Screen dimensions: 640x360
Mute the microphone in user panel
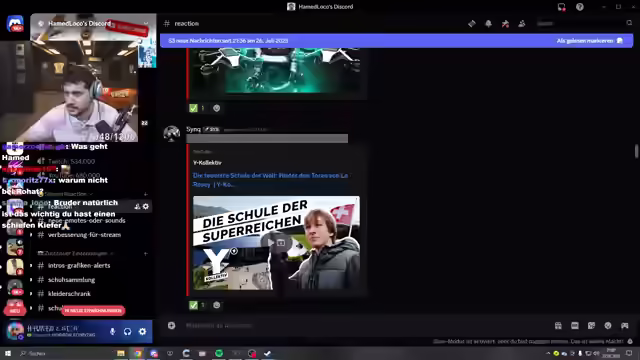coord(113,331)
